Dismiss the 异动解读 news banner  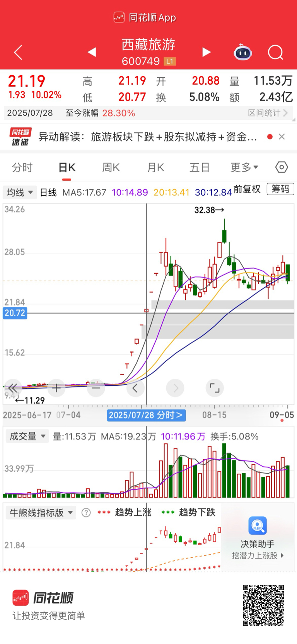(x=282, y=137)
